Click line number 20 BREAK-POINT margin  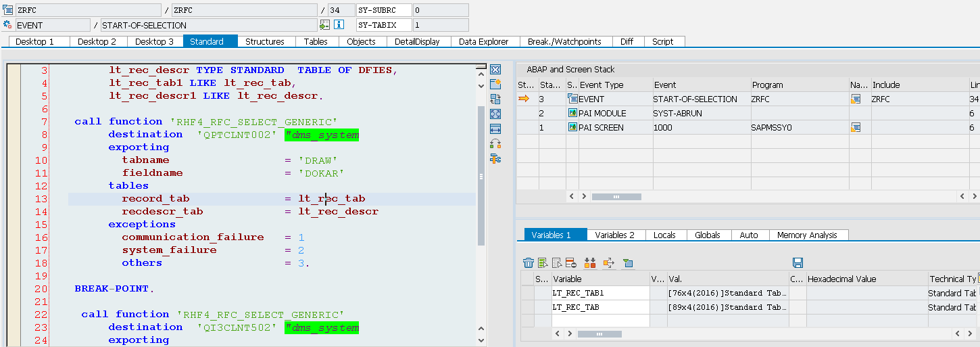pyautogui.click(x=41, y=288)
